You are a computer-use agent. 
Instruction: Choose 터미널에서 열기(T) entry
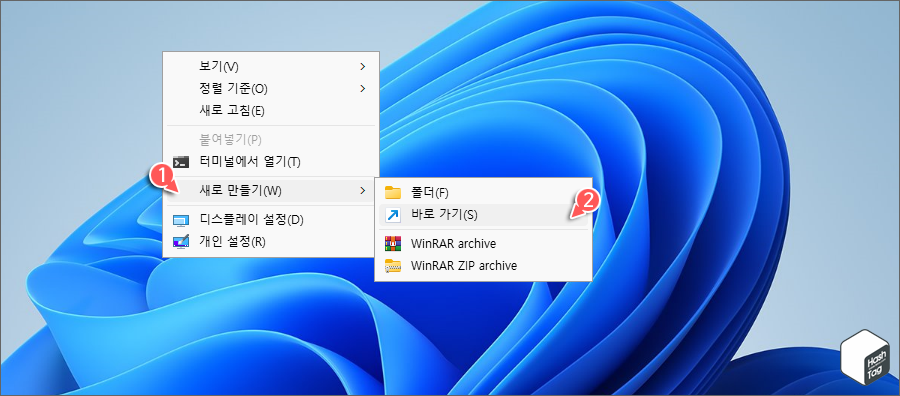(x=271, y=162)
